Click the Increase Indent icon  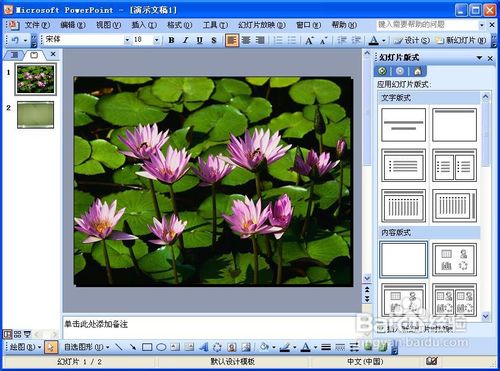click(x=356, y=40)
